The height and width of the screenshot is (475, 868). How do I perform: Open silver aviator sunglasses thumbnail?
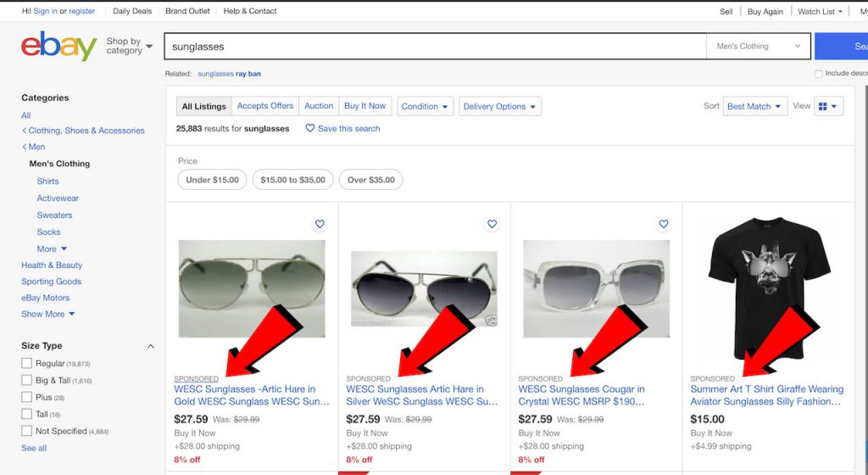[x=424, y=288]
